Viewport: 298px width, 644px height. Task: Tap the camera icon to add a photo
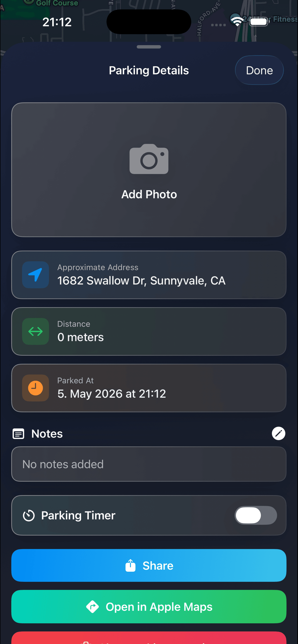tap(149, 159)
